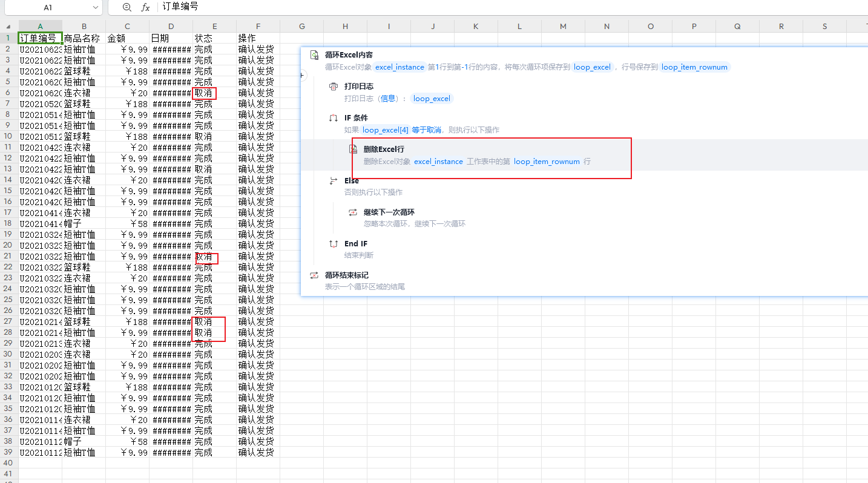Click the 删除Excel行 step icon
Screen dimensions: 868x483
(x=353, y=149)
